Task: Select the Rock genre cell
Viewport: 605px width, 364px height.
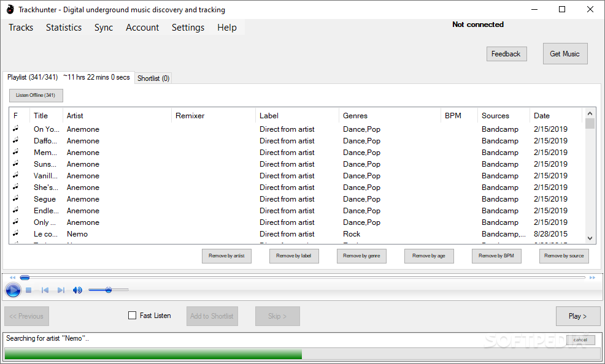Action: 352,234
